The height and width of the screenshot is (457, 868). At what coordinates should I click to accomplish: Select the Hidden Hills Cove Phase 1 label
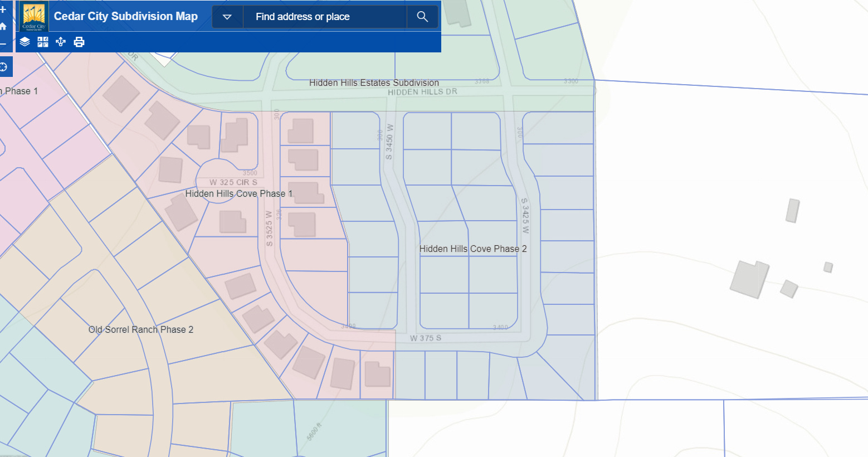[238, 193]
